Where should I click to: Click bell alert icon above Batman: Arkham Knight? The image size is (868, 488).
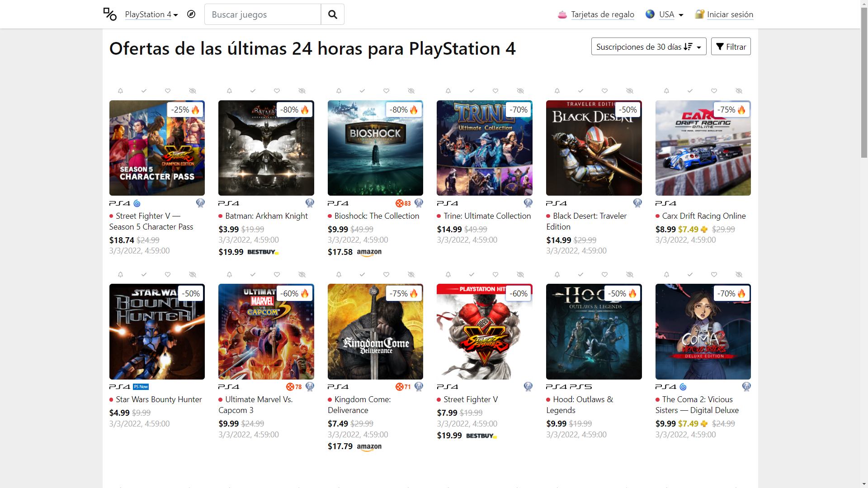230,91
